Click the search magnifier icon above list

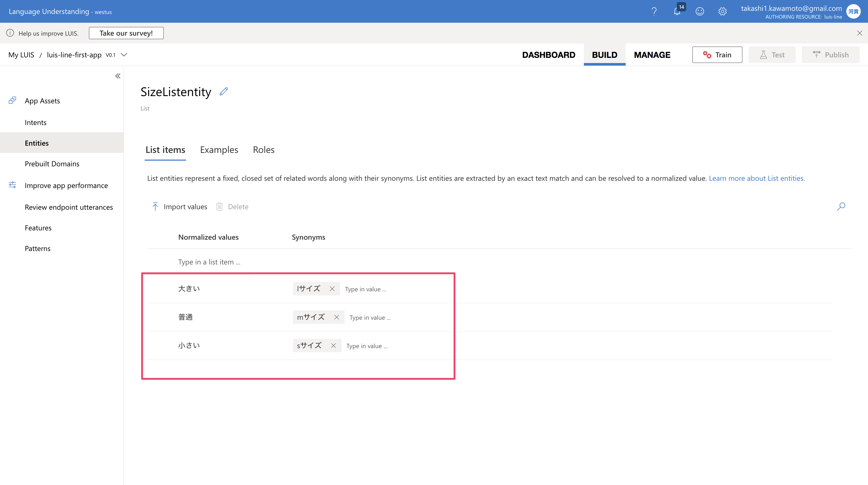point(841,206)
